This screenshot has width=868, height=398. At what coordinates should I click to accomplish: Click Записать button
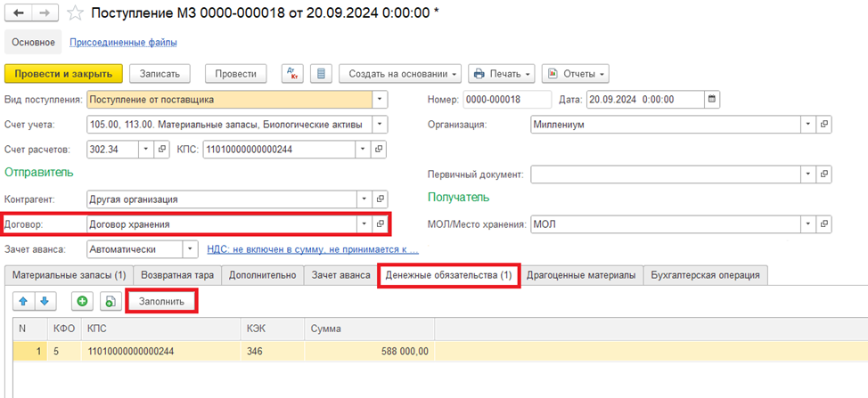160,74
